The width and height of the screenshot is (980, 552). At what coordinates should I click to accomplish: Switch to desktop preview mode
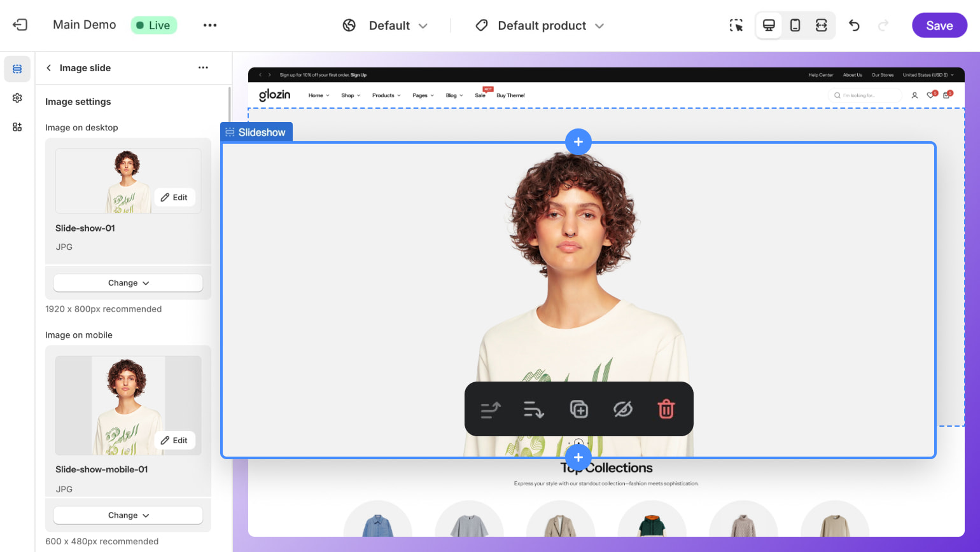tap(769, 25)
